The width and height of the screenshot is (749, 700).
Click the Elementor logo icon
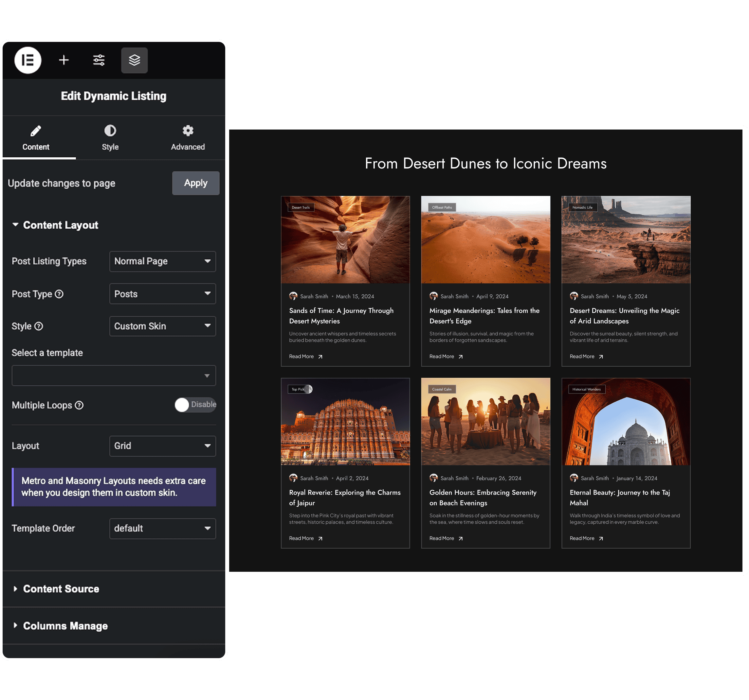point(28,60)
